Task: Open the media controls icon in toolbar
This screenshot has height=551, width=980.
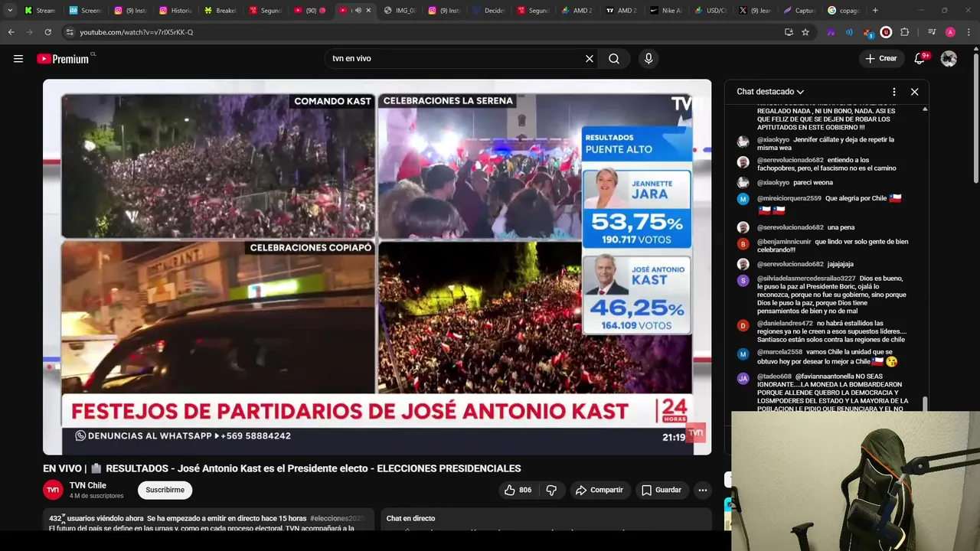Action: click(932, 32)
